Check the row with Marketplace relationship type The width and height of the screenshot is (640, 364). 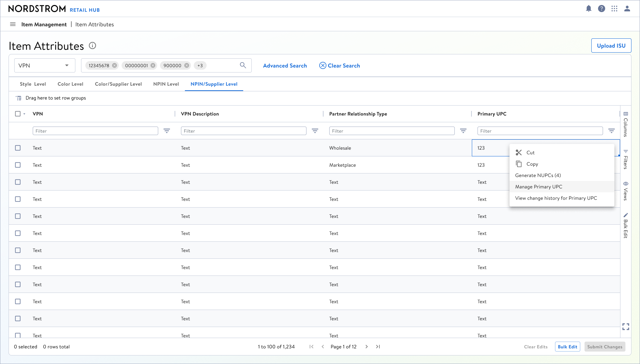coord(18,165)
